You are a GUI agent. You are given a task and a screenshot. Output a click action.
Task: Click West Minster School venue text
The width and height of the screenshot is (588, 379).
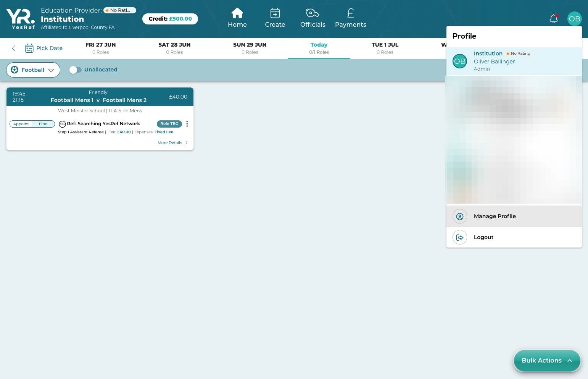(81, 111)
